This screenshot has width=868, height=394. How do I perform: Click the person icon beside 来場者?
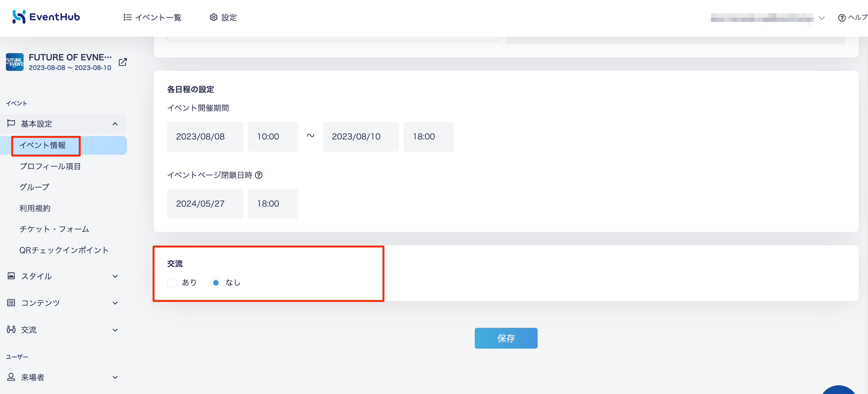tap(11, 377)
